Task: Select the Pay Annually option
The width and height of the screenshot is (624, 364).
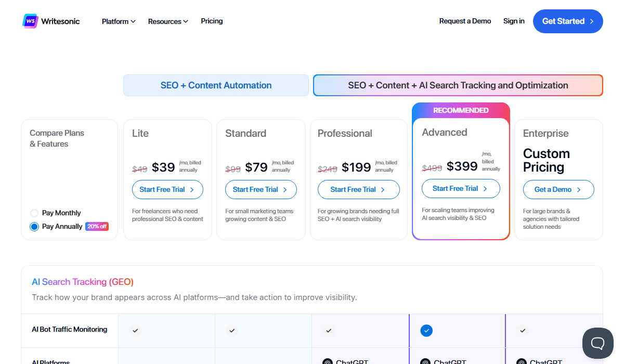Action: (34, 227)
